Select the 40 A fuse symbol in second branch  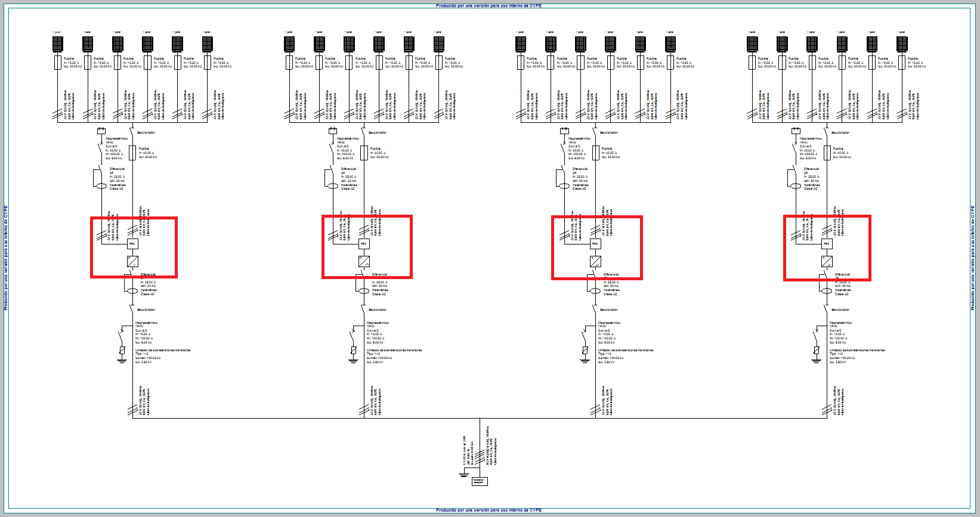[x=364, y=153]
